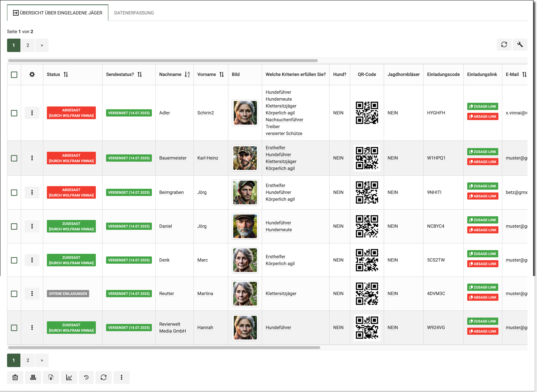Click the history restore icon

point(86,377)
